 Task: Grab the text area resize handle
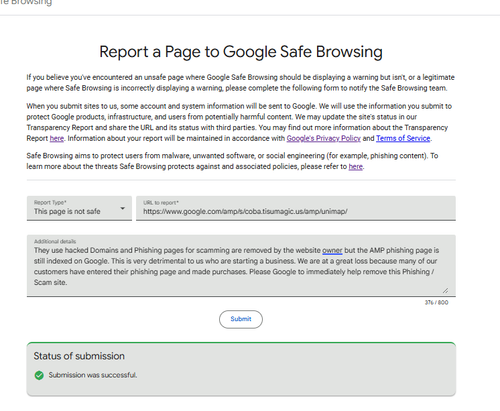click(x=445, y=290)
